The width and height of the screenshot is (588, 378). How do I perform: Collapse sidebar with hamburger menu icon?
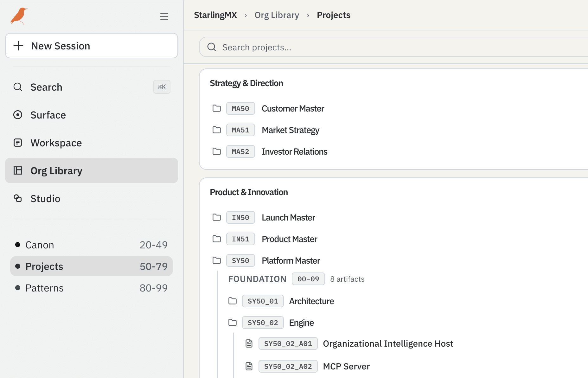[164, 16]
